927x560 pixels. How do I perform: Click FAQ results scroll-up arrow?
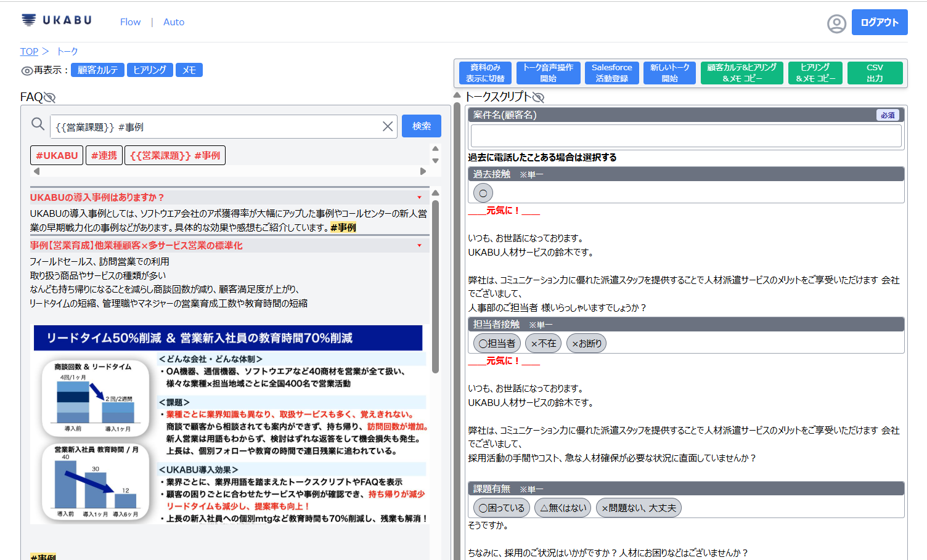point(435,193)
